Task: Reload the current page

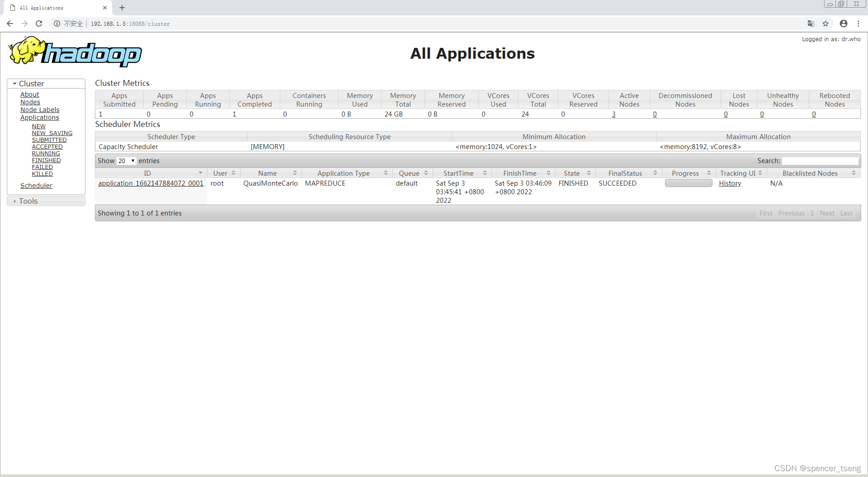Action: (39, 23)
